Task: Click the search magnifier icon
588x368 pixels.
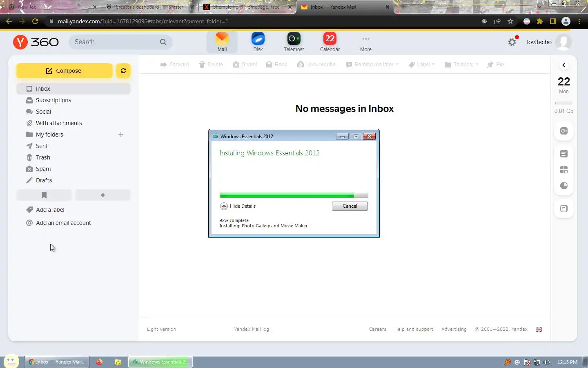Action: [x=163, y=42]
